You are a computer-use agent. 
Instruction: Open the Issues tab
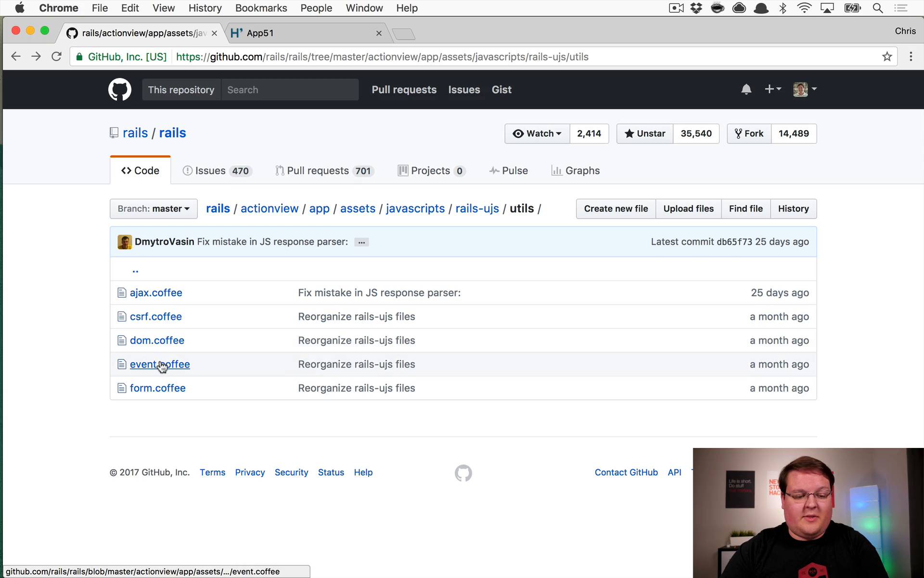[217, 171]
